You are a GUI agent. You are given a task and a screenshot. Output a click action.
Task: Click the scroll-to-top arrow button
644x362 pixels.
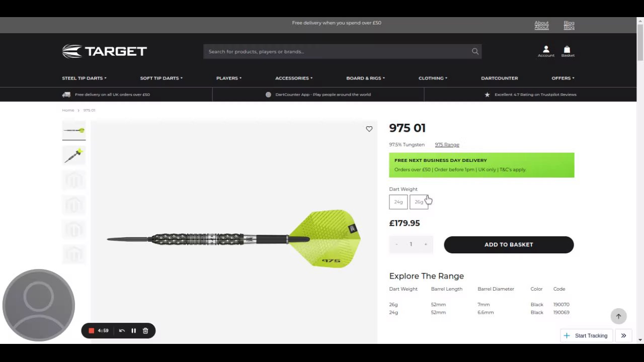pyautogui.click(x=618, y=316)
